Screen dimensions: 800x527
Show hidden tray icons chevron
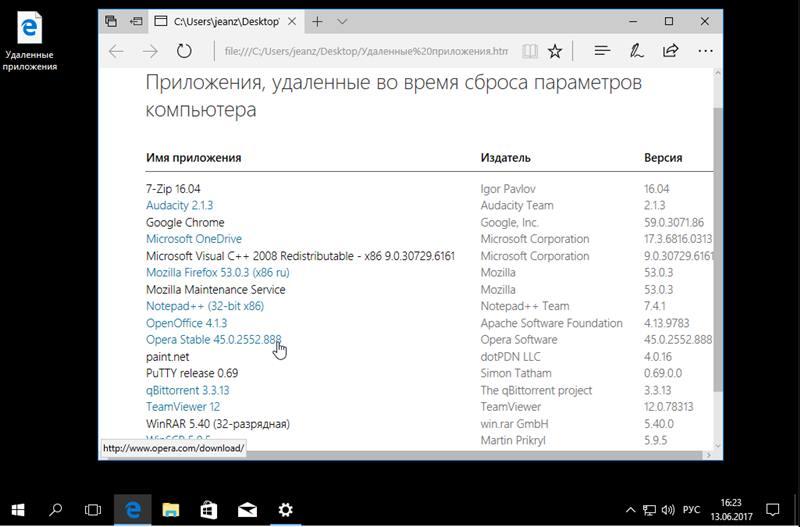(631, 510)
